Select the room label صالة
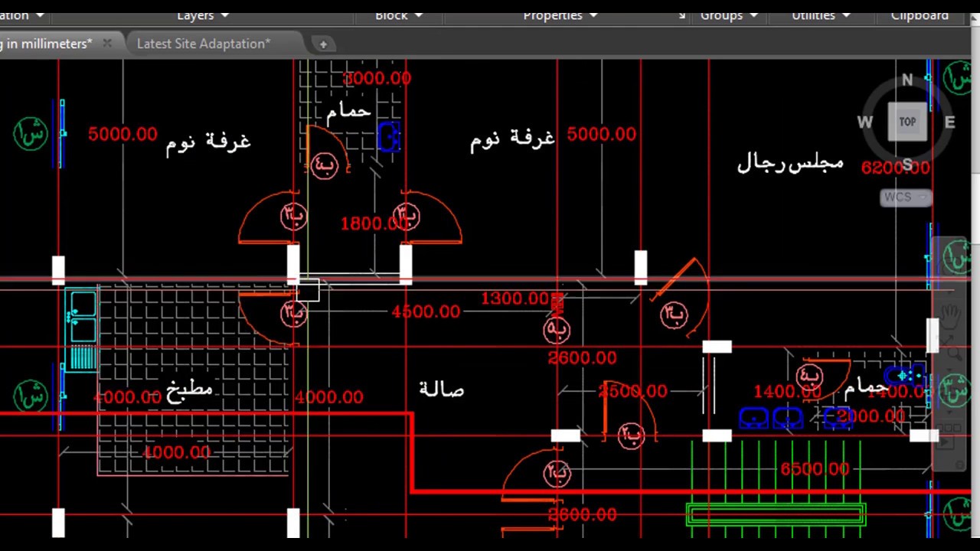Image resolution: width=980 pixels, height=551 pixels. [x=442, y=389]
